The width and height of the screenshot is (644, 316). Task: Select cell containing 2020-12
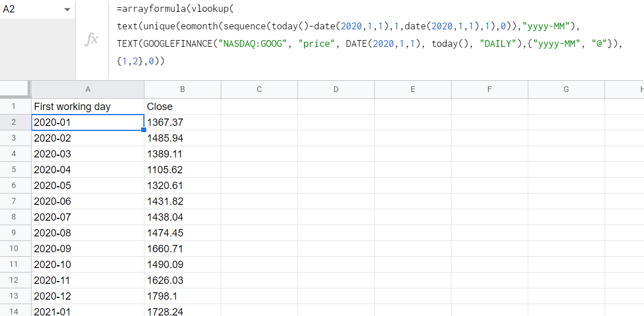pos(88,296)
